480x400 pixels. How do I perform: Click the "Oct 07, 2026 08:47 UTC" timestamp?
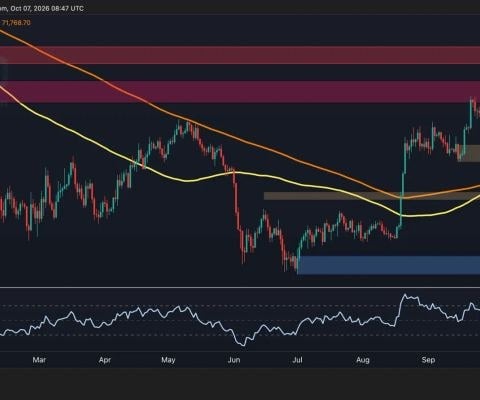(47, 8)
